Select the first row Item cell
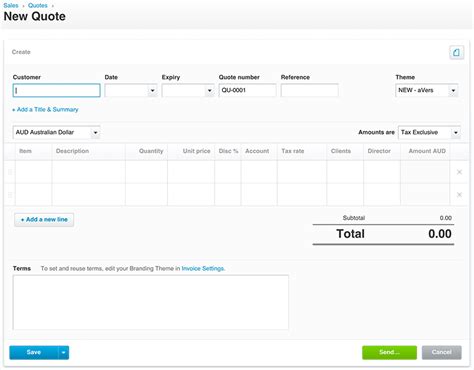 coord(33,172)
